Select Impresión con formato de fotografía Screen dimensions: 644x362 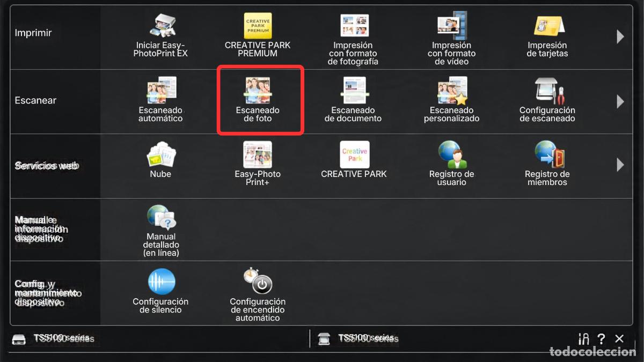tap(354, 40)
